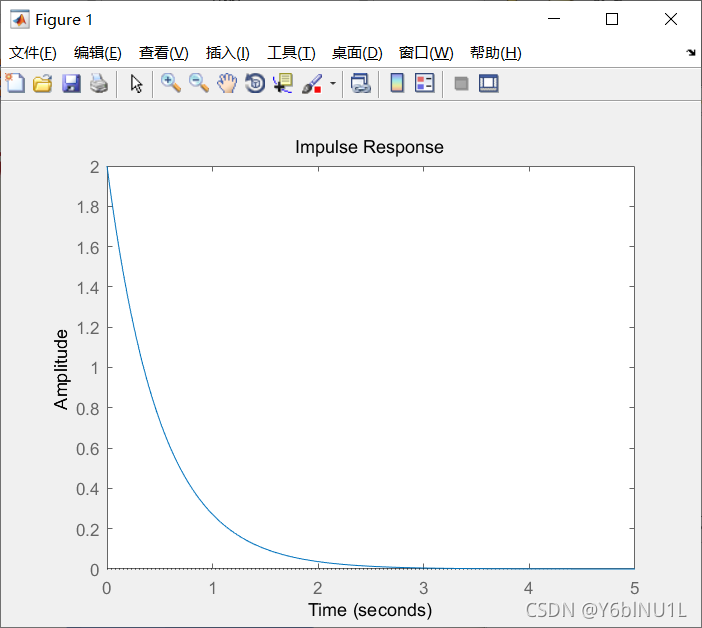Screen dimensions: 702x628
Task: Click the Show Plot Tools icon
Action: (x=488, y=83)
